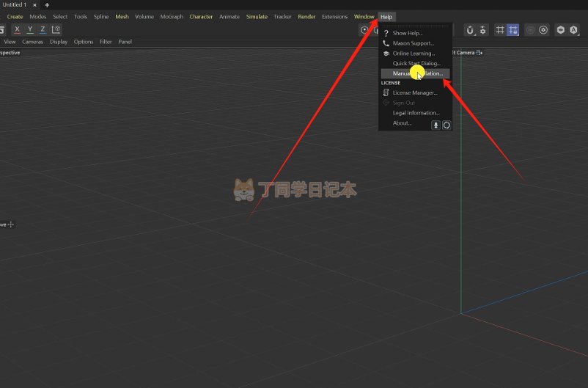Toggle the Y axis lock
This screenshot has height=388, width=588.
[x=30, y=29]
